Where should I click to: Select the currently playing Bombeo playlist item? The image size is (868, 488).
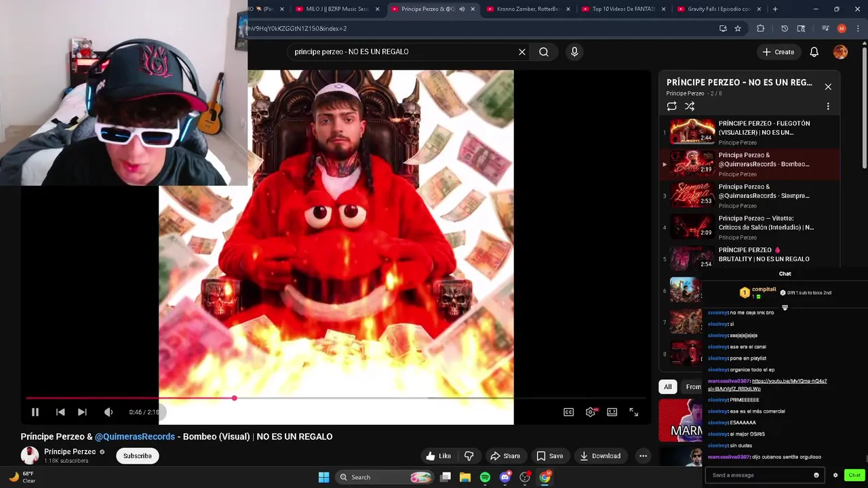[749, 164]
